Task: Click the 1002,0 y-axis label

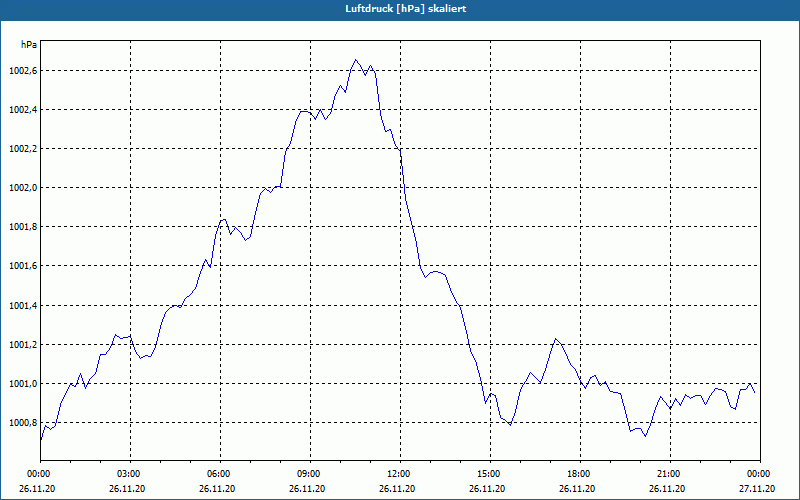Action: [x=23, y=188]
